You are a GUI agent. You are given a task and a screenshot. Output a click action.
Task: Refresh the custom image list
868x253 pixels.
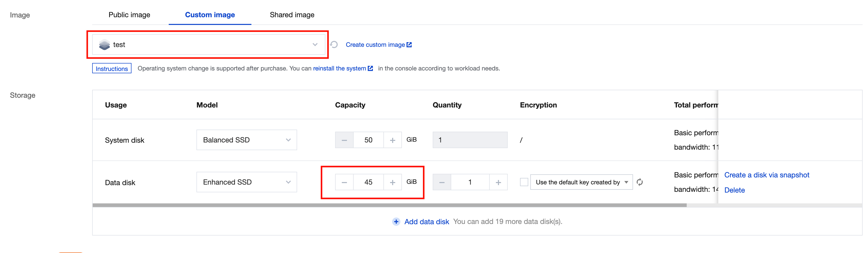[x=334, y=44]
